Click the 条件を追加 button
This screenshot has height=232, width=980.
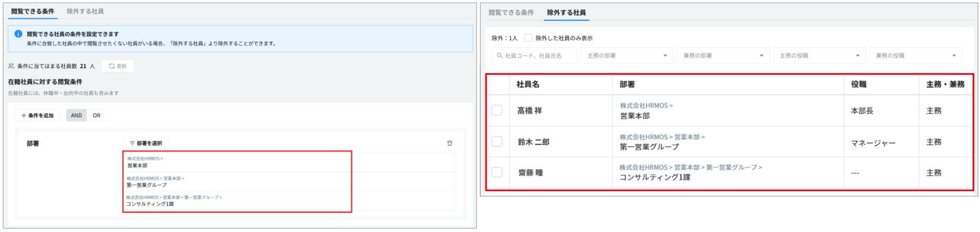[37, 115]
